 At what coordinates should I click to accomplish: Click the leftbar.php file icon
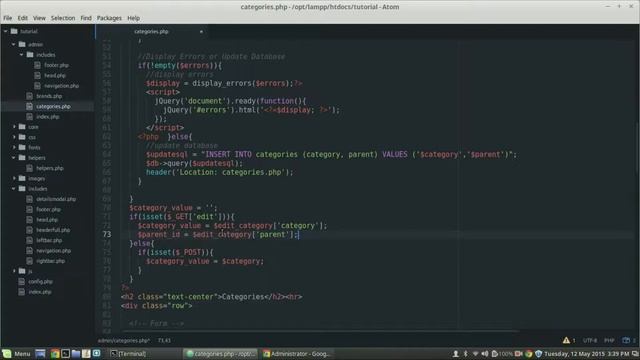click(x=29, y=240)
